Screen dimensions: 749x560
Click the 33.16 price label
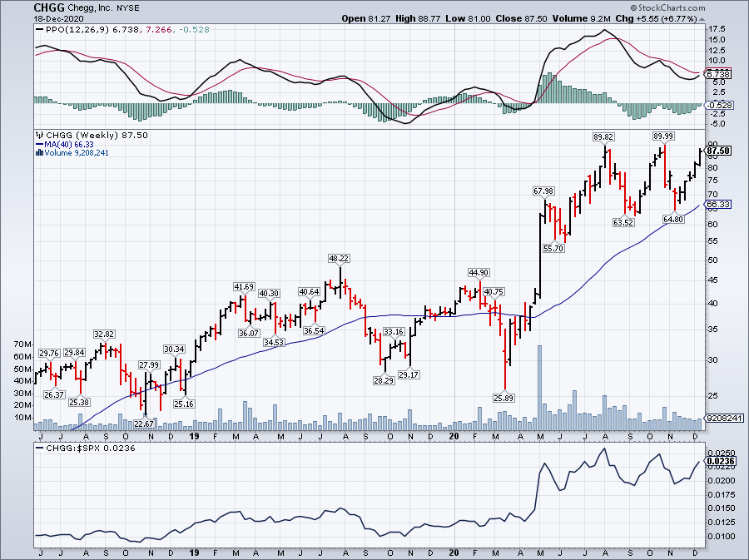coord(394,332)
